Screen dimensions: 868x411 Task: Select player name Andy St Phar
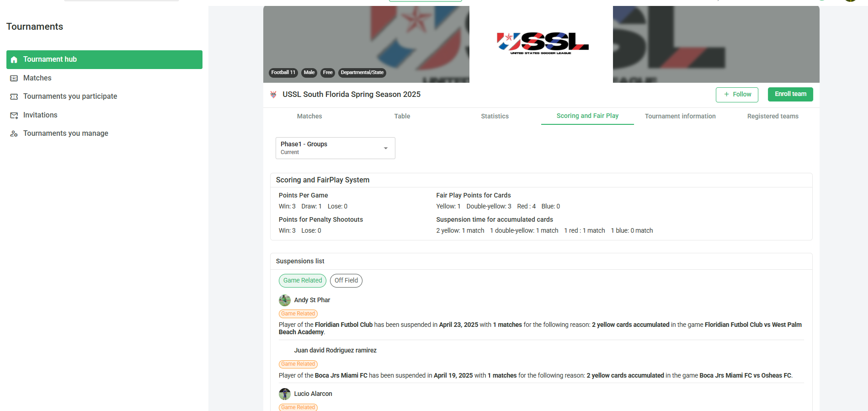(x=312, y=300)
